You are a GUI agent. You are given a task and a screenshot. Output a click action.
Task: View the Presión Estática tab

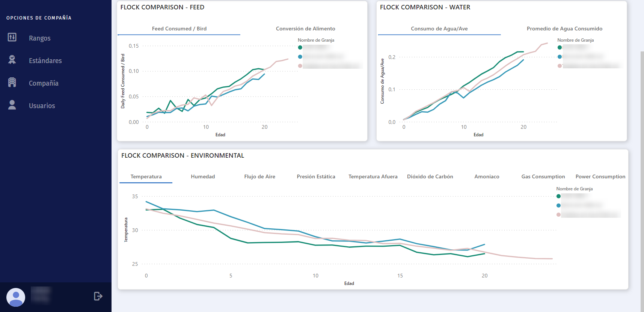coord(316,177)
